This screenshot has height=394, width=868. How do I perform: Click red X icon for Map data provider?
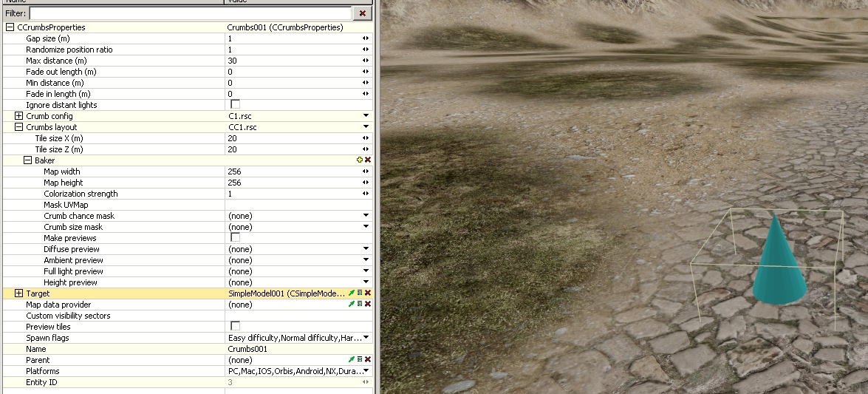pyautogui.click(x=368, y=305)
